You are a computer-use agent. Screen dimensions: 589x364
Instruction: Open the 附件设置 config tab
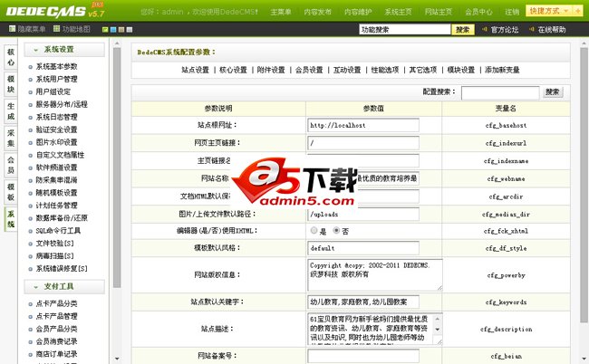271,70
